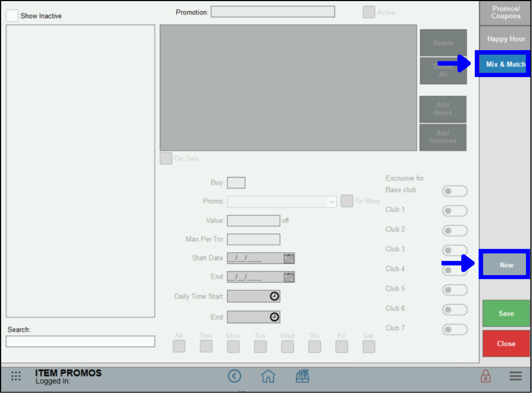Open the hamburger menu at bottom right

point(516,376)
